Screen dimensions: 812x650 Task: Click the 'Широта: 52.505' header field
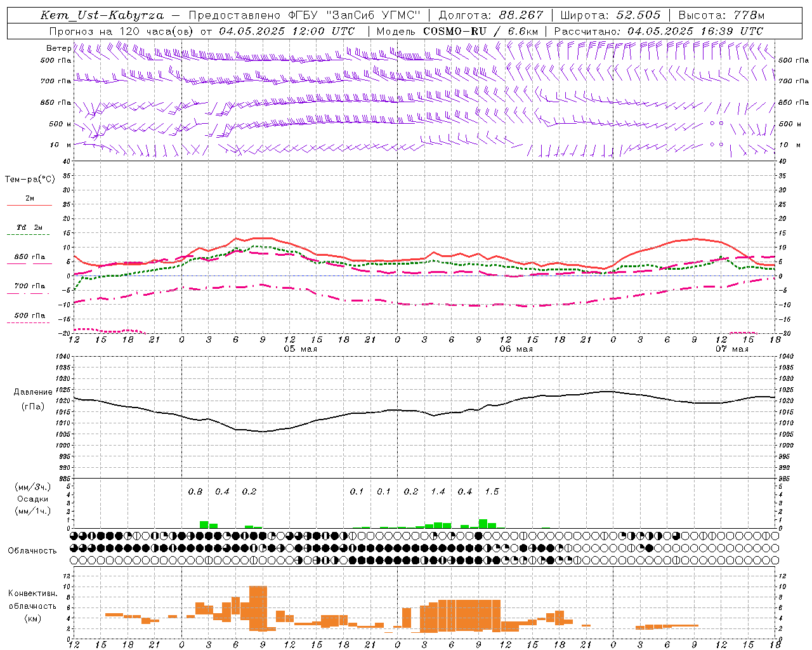610,15
